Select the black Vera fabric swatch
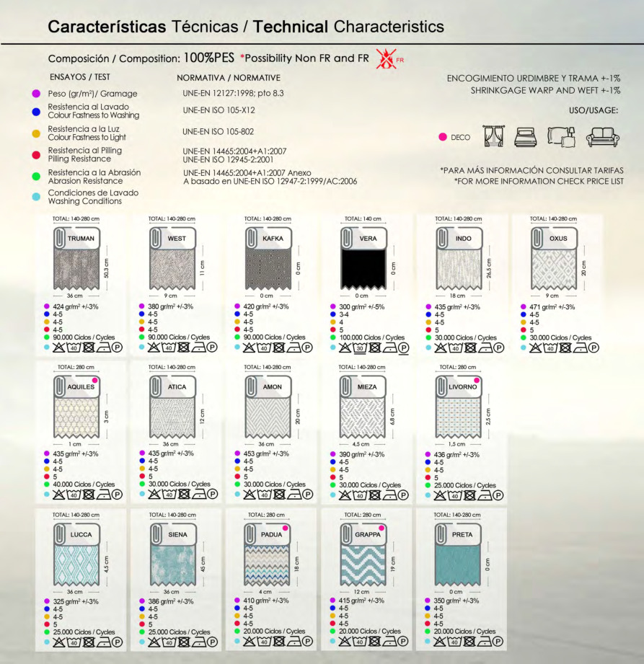 point(363,270)
